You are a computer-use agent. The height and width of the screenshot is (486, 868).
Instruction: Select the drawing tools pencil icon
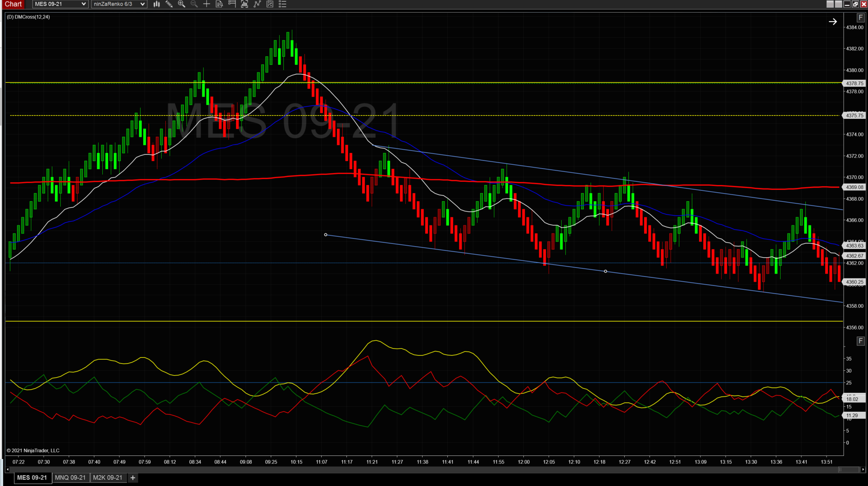click(169, 4)
